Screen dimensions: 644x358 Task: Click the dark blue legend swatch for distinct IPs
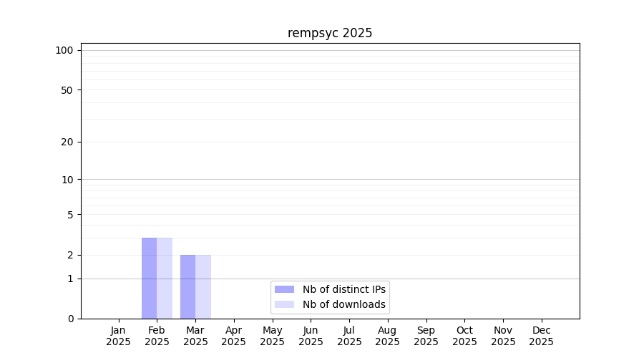click(x=284, y=289)
